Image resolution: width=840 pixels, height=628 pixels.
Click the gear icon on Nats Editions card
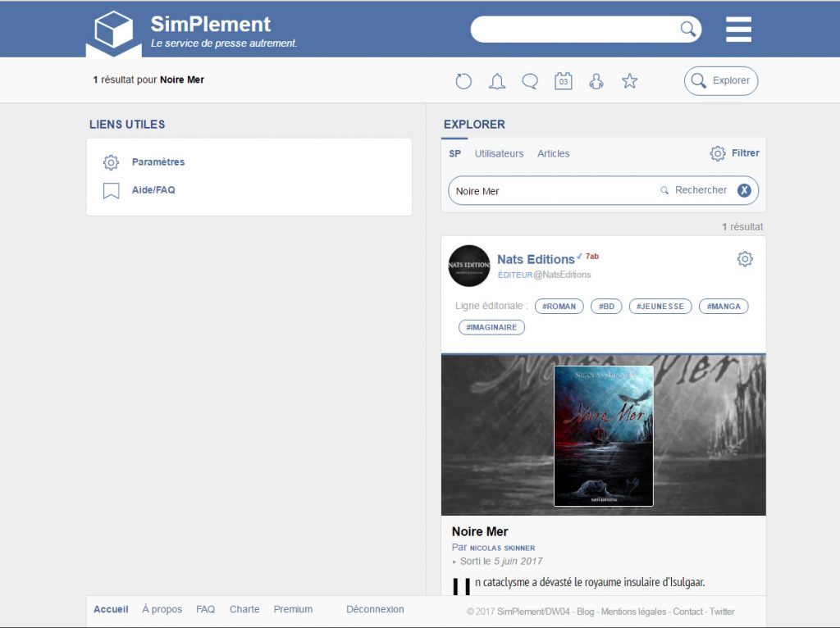click(745, 259)
